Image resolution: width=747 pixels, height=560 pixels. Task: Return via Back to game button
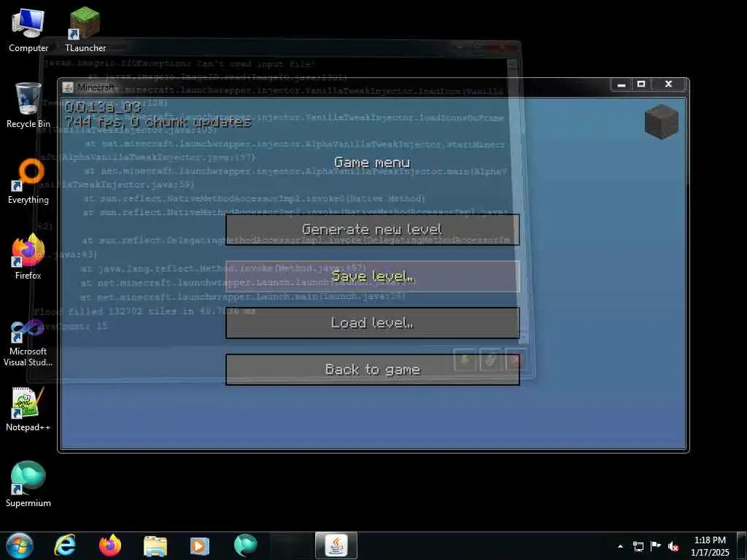(373, 370)
